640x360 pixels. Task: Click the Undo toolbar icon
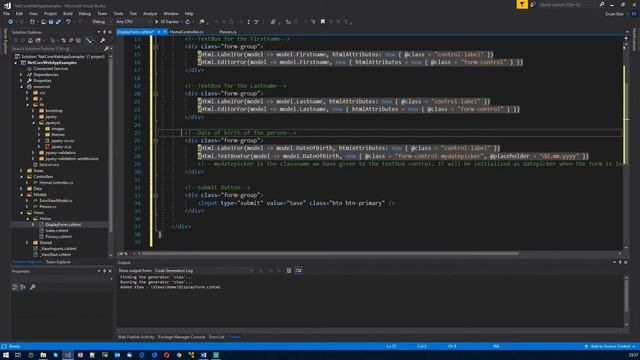pyautogui.click(x=68, y=22)
